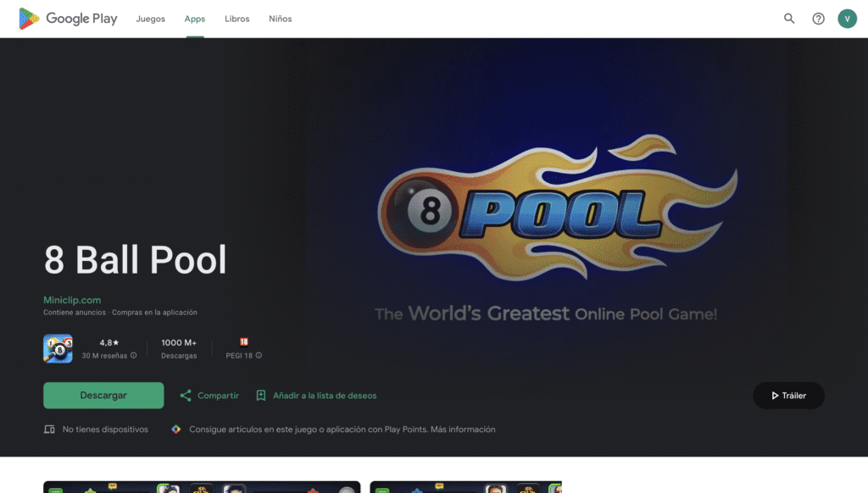Follow the Más información link
The image size is (868, 493).
tap(463, 429)
